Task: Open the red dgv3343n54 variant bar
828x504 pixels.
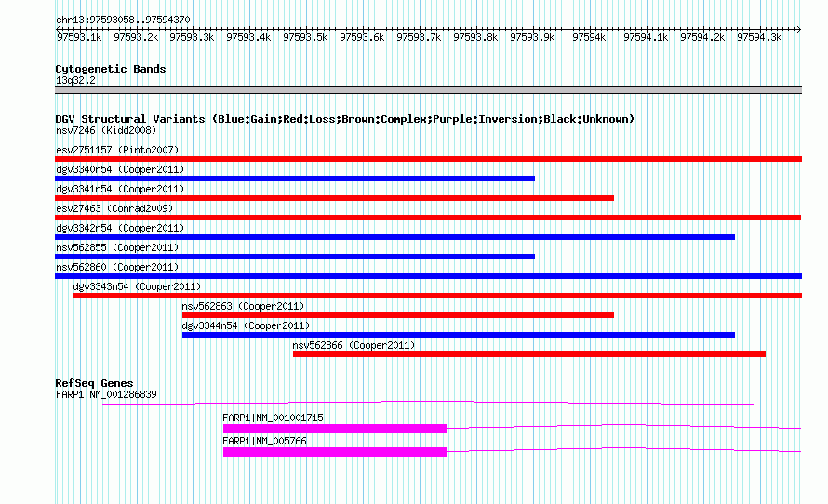Action: point(438,296)
